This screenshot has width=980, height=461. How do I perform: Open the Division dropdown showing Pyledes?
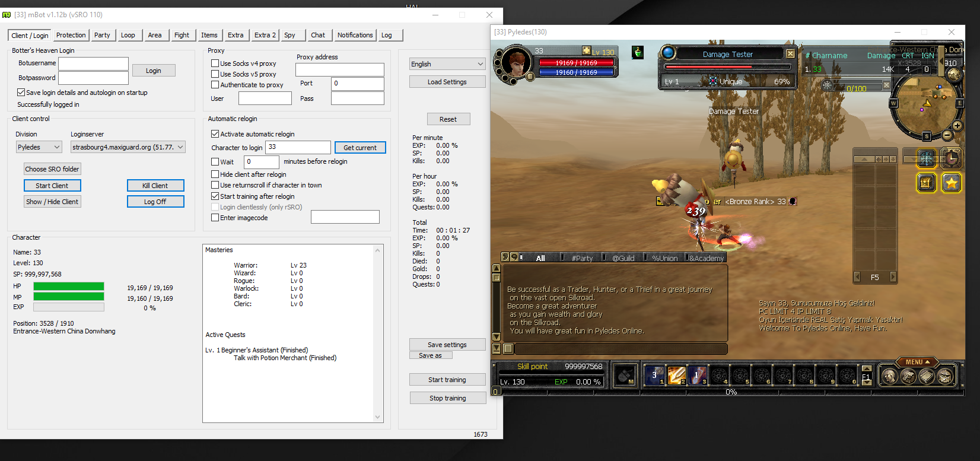point(39,147)
